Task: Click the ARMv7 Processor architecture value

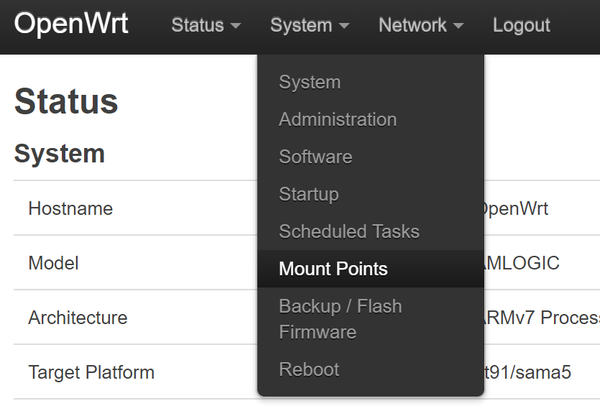Action: (x=542, y=318)
